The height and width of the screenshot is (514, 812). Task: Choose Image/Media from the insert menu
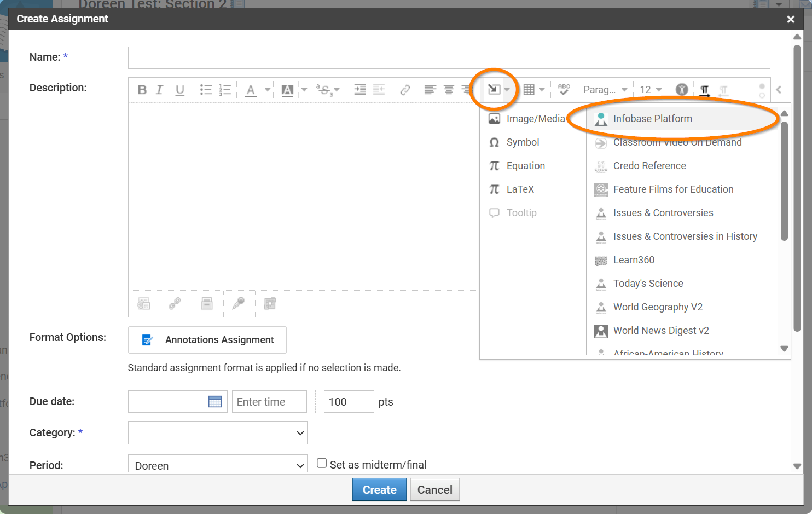coord(527,119)
